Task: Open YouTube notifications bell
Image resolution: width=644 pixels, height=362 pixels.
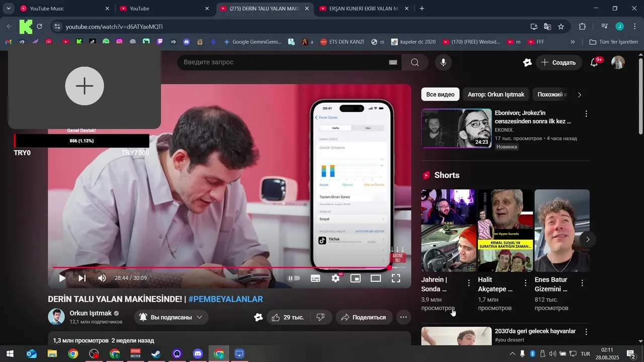Action: (594, 62)
